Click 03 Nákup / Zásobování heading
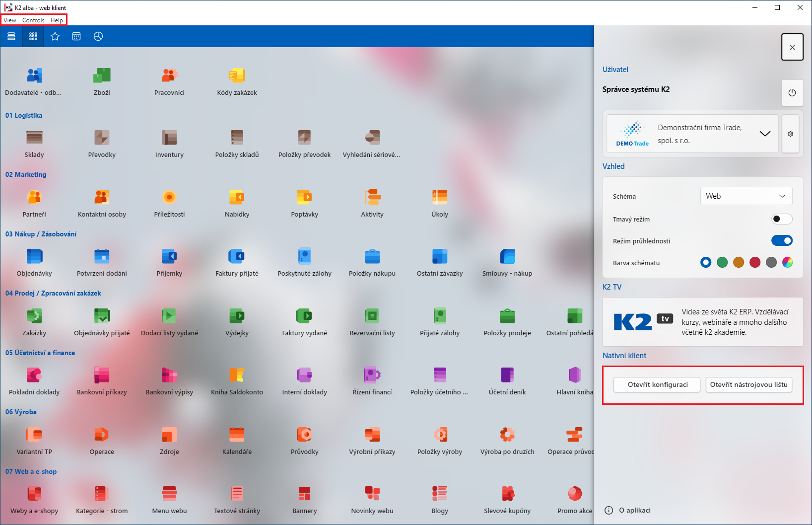This screenshot has width=812, height=525. tap(41, 234)
